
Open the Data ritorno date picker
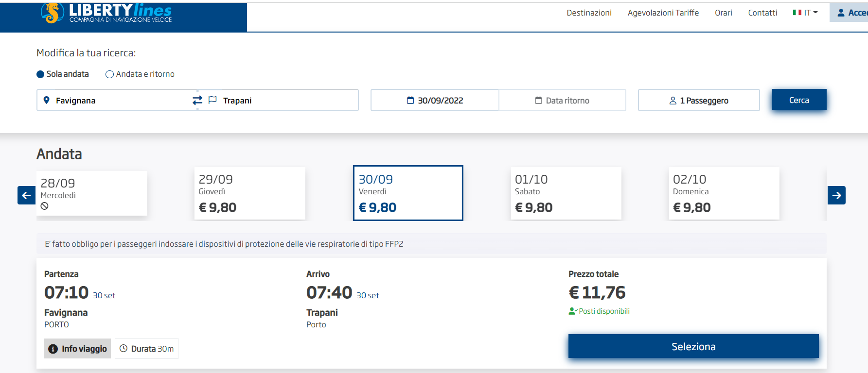tap(562, 101)
